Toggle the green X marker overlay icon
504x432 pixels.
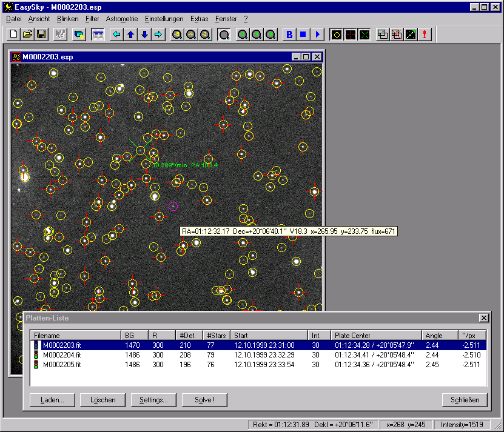[x=364, y=35]
